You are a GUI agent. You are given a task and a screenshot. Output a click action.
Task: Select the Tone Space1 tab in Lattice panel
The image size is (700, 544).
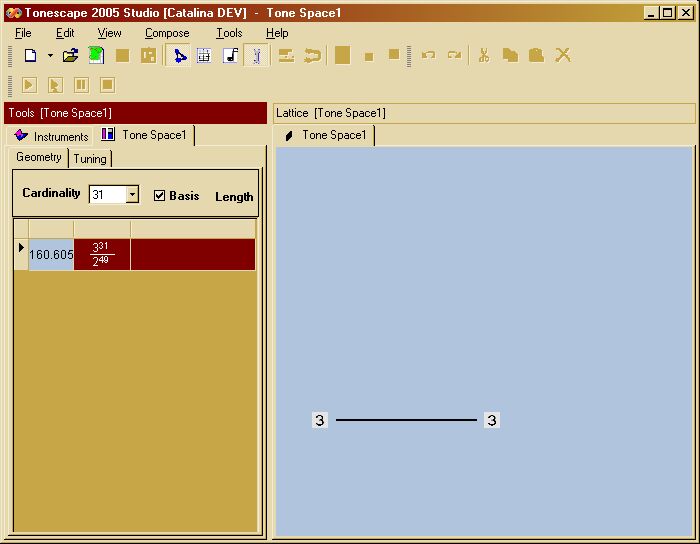click(326, 135)
